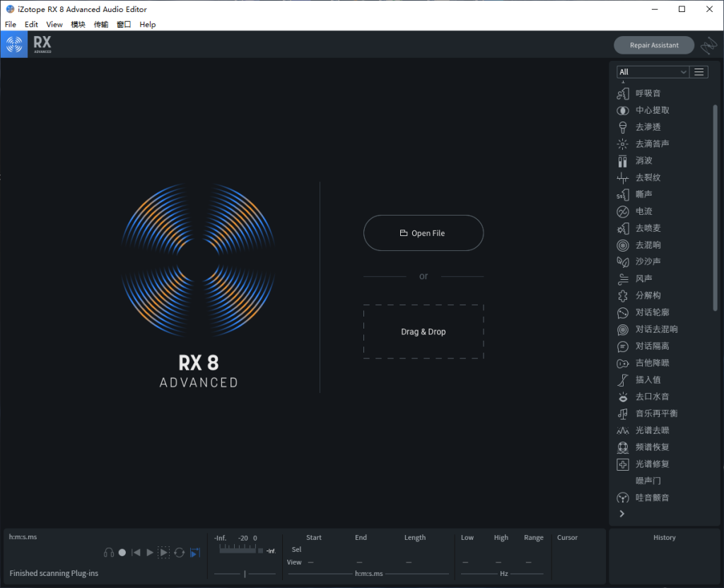
Task: Open the 插入值 (Interpolate) module
Action: pos(639,380)
